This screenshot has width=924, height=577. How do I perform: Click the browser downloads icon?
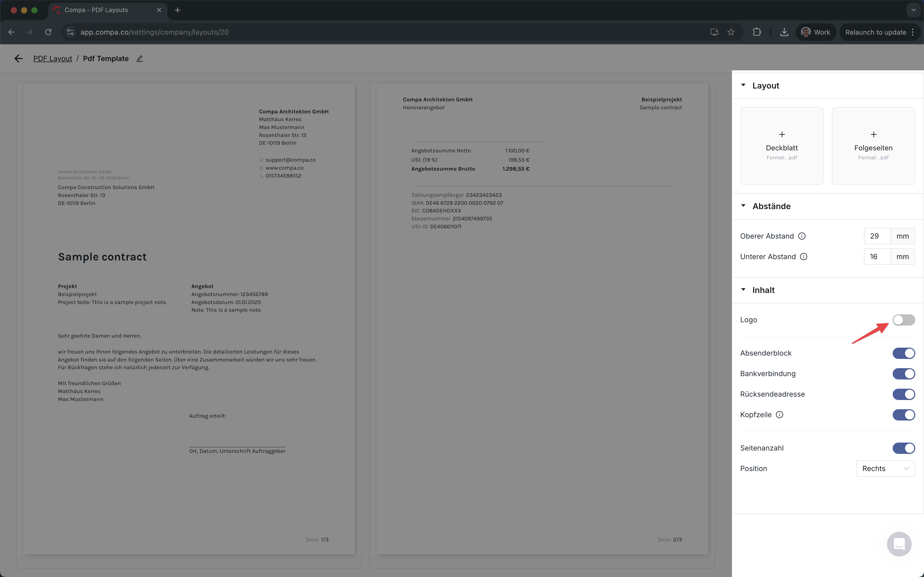[784, 32]
